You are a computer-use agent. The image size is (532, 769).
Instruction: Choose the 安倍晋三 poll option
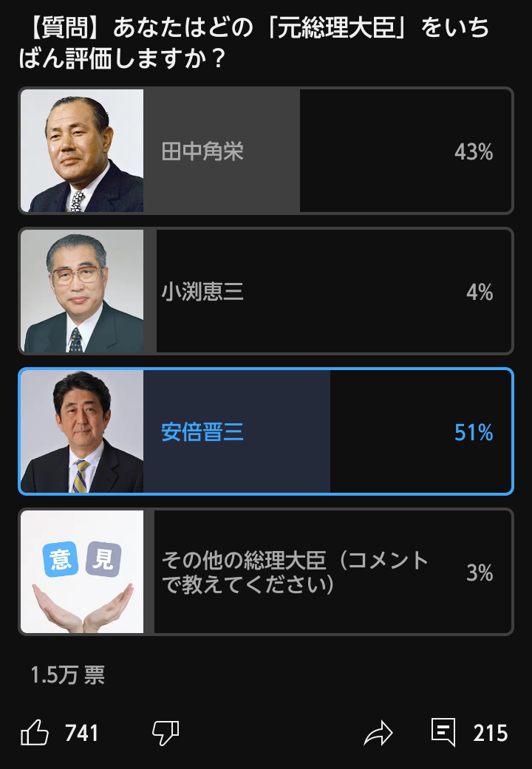click(202, 432)
